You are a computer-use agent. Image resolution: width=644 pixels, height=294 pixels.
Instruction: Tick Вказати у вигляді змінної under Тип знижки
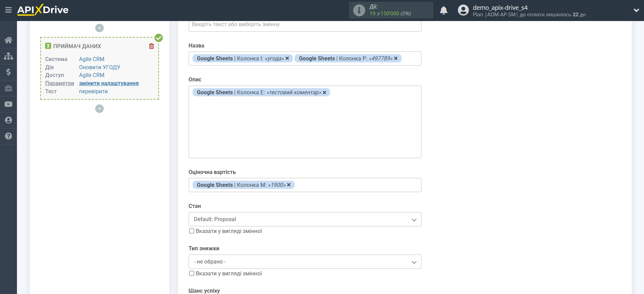pyautogui.click(x=192, y=273)
